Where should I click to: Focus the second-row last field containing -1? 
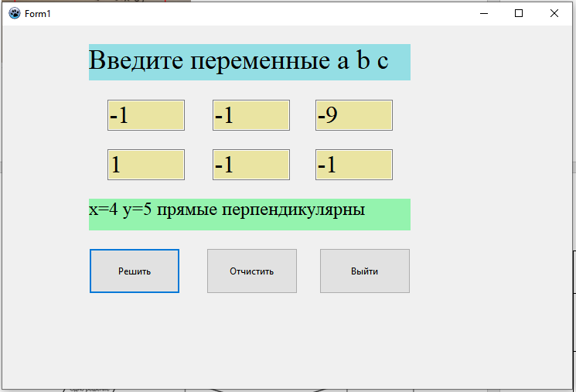tap(354, 165)
